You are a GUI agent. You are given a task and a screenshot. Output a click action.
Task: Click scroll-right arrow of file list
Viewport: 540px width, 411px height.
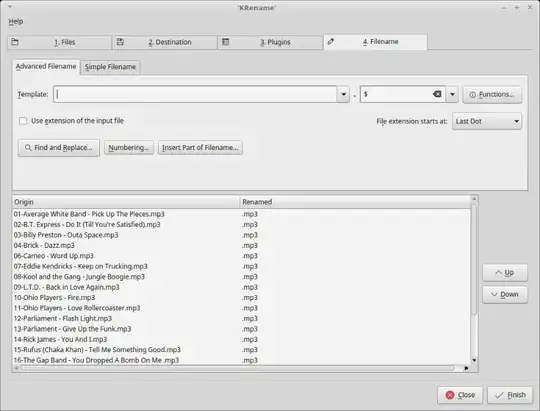coord(466,368)
